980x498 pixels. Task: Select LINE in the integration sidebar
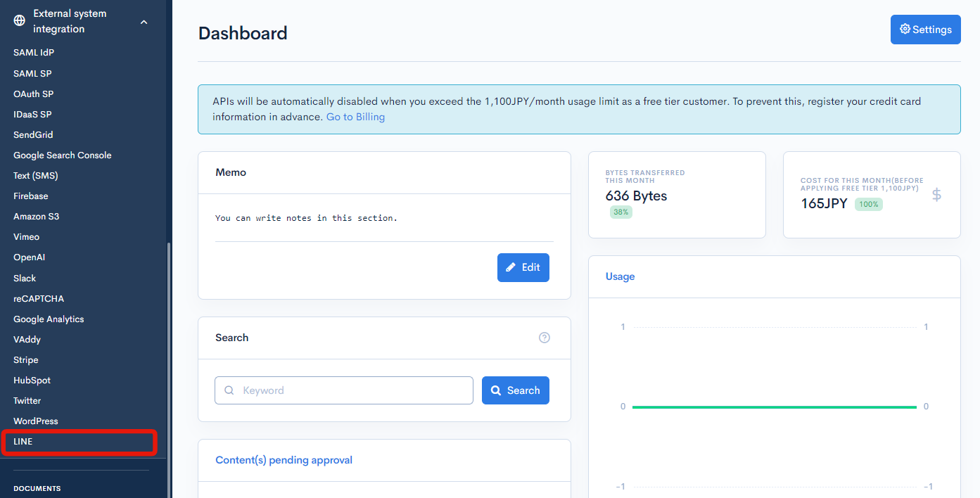[x=78, y=442]
